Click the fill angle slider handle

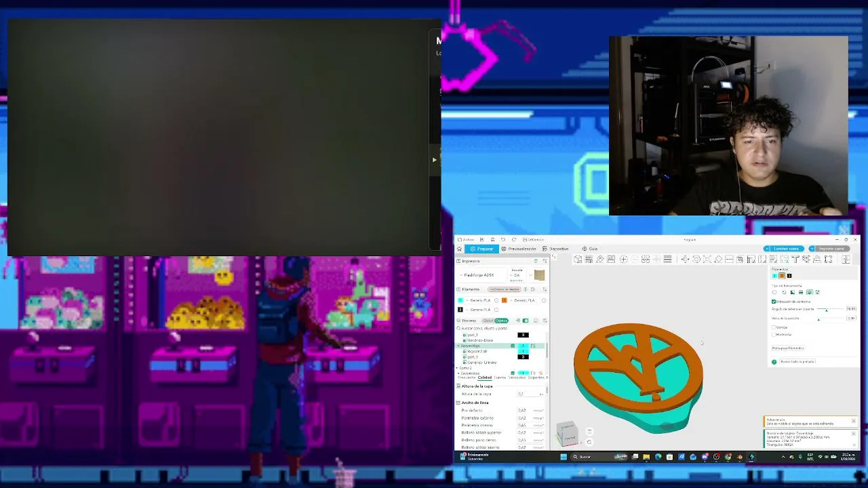tap(826, 310)
